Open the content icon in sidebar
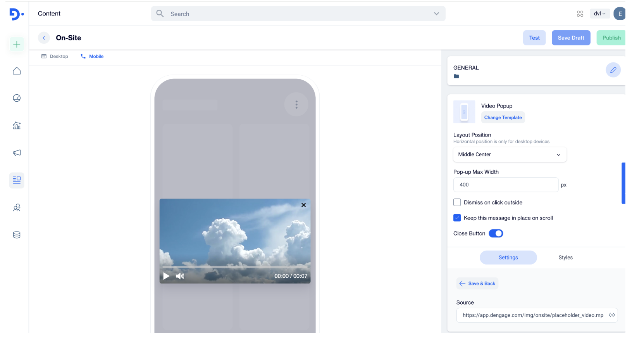The height and width of the screenshot is (363, 644). coord(17,180)
